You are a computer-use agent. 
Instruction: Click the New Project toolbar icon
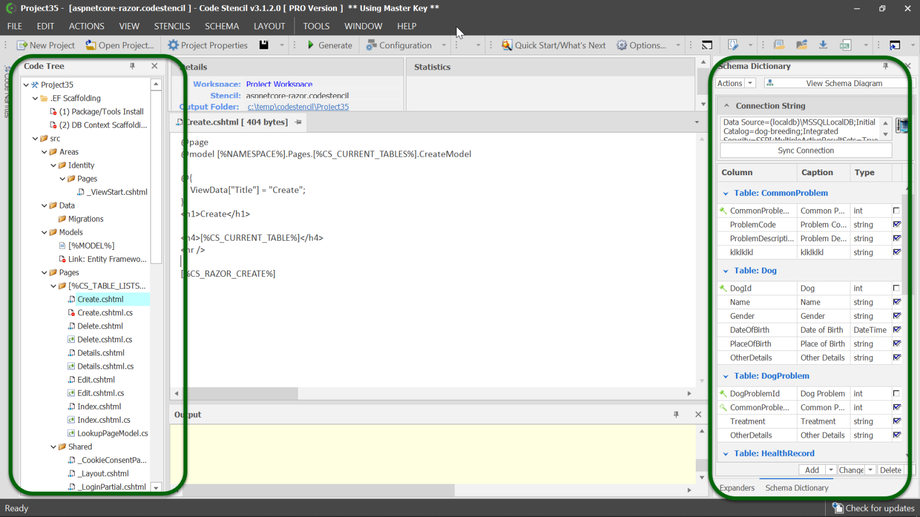[x=22, y=45]
